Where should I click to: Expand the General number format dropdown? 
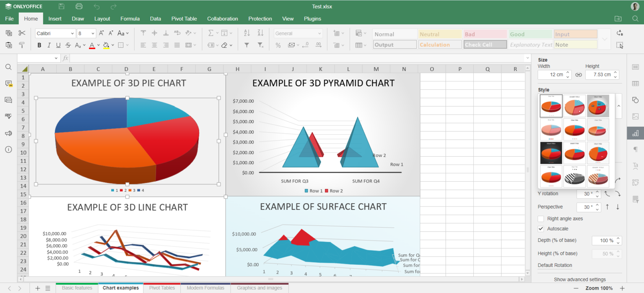coord(319,34)
